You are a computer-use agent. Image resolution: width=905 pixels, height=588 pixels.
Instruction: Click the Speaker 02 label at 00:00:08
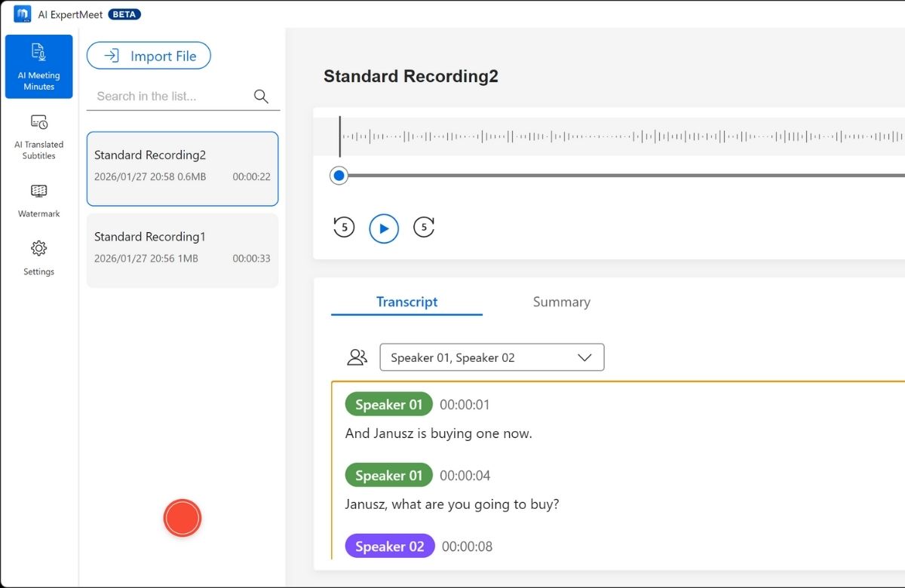pos(390,546)
